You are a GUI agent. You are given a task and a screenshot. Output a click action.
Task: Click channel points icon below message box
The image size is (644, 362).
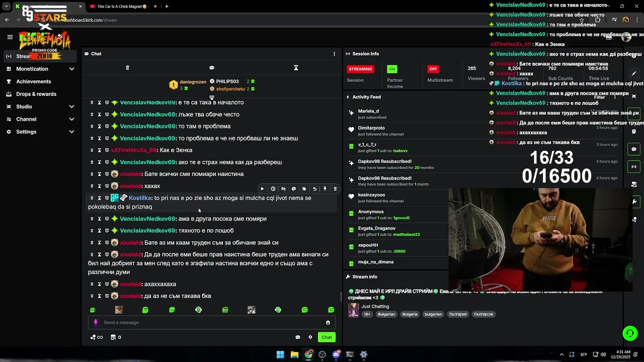96,337
